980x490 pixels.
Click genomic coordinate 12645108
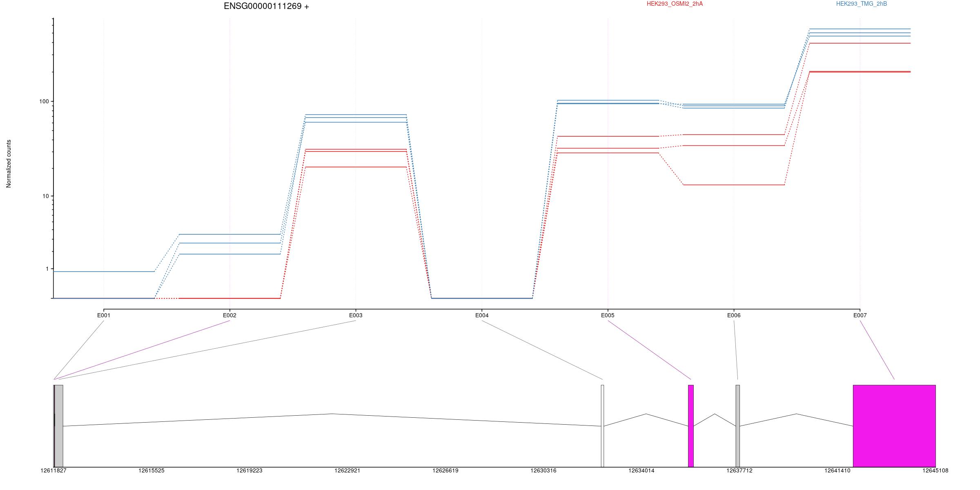pyautogui.click(x=935, y=470)
